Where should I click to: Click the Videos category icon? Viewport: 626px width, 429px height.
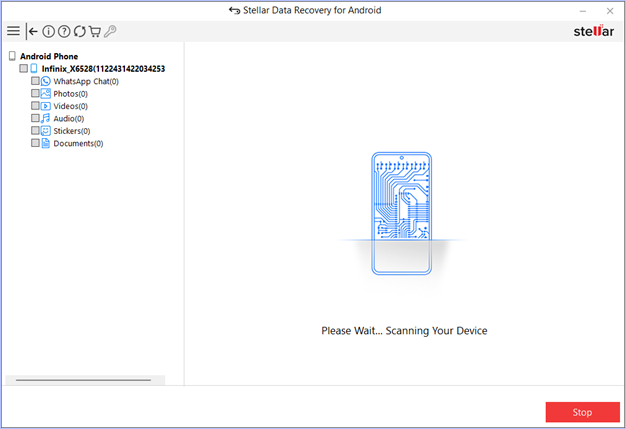pyautogui.click(x=46, y=106)
